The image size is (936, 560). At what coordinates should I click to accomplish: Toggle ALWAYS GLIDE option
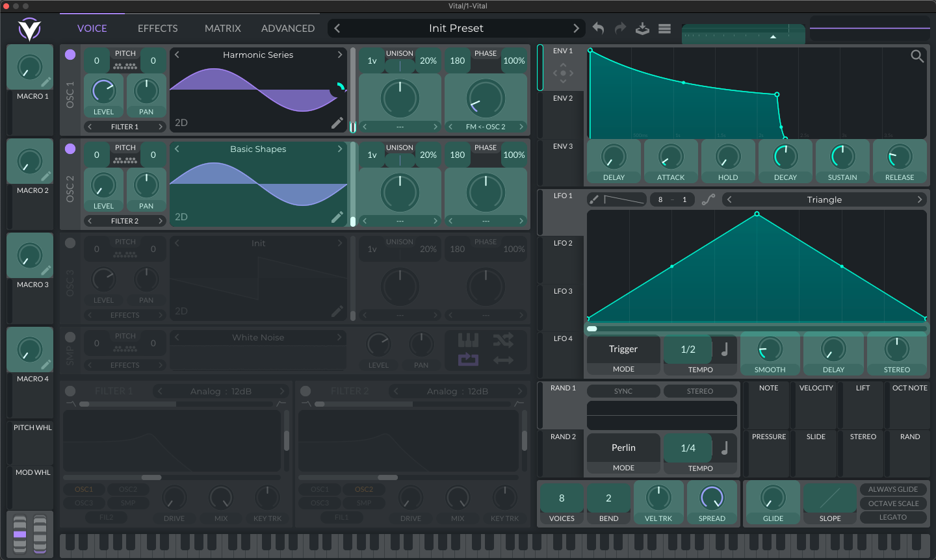coord(893,489)
